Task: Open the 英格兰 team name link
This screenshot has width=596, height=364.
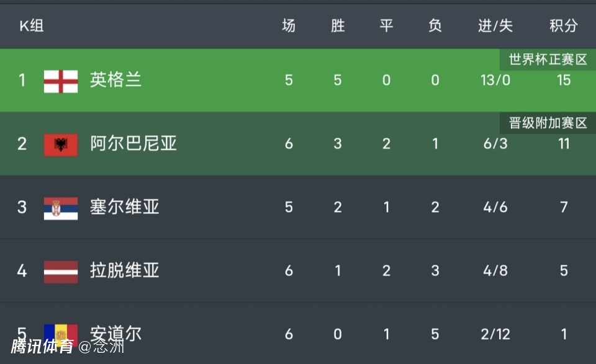Action: click(x=116, y=80)
